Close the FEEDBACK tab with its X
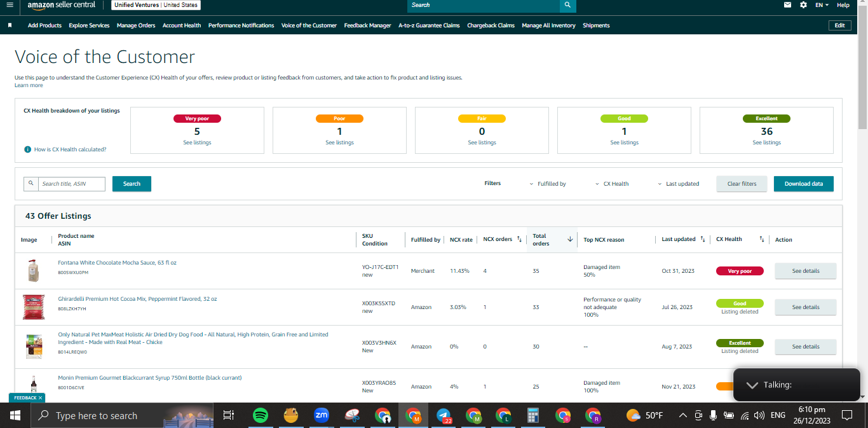The image size is (868, 428). point(40,398)
